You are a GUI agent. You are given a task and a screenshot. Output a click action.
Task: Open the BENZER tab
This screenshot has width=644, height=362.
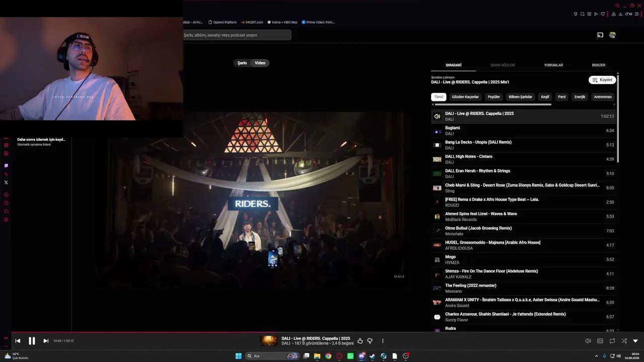pyautogui.click(x=599, y=65)
